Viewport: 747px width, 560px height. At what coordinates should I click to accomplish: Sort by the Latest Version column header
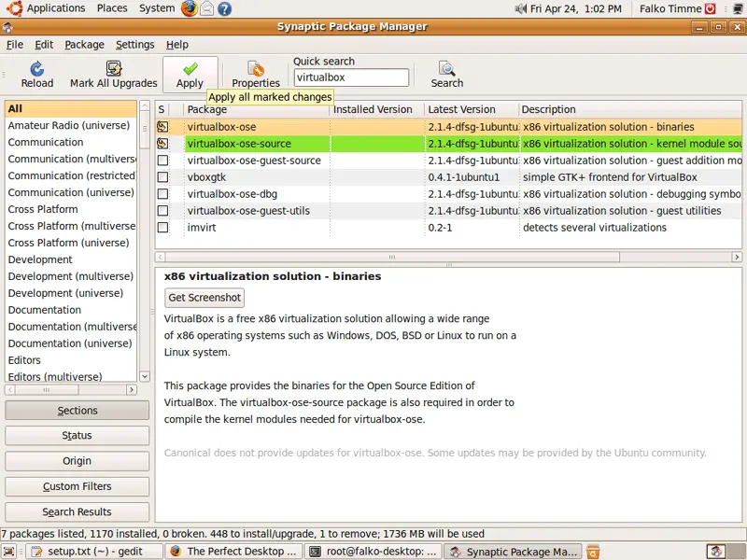click(x=472, y=109)
